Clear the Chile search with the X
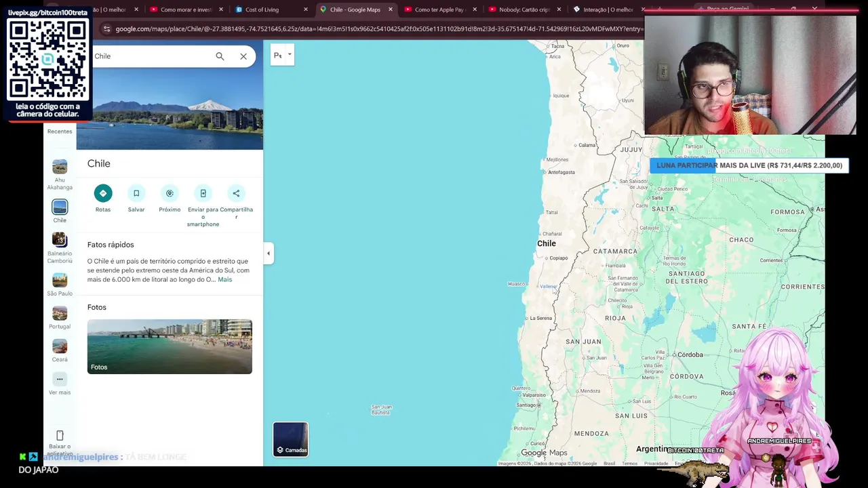Viewport: 868px width, 488px height. point(243,56)
